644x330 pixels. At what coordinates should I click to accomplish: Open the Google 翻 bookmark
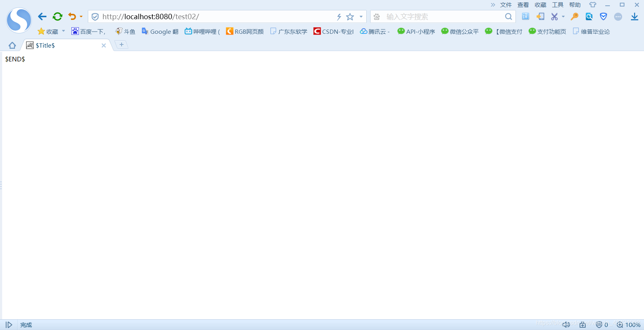point(160,31)
